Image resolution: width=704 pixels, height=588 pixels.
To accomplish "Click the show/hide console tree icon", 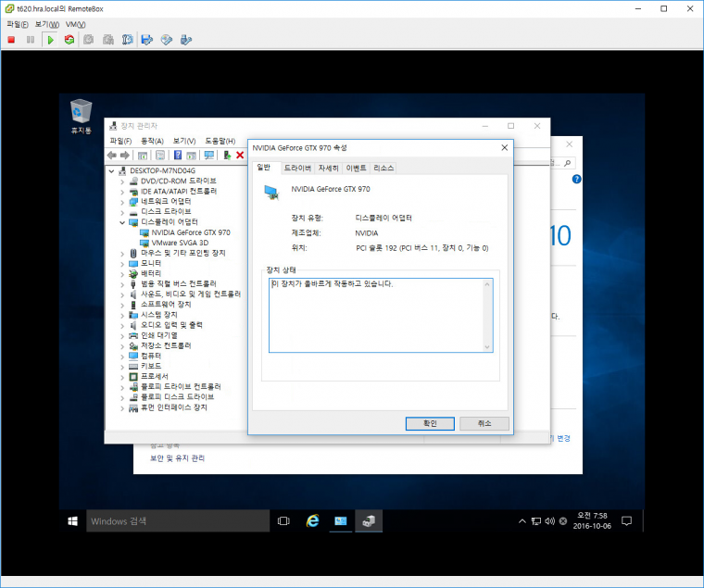I will [143, 156].
